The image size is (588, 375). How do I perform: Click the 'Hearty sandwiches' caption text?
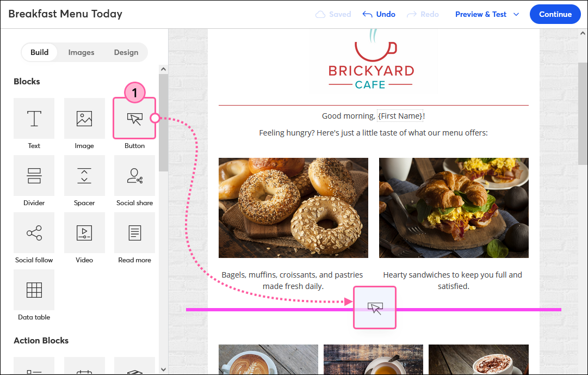(x=453, y=280)
